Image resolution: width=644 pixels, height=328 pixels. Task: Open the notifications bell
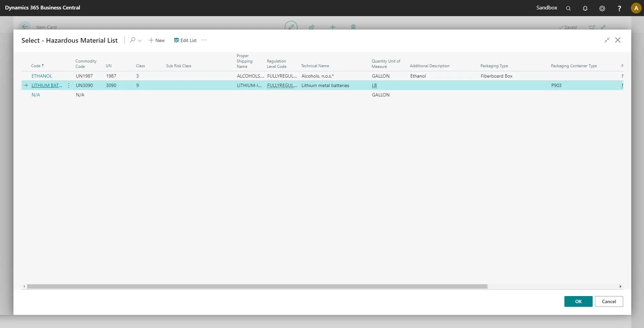pos(585,8)
